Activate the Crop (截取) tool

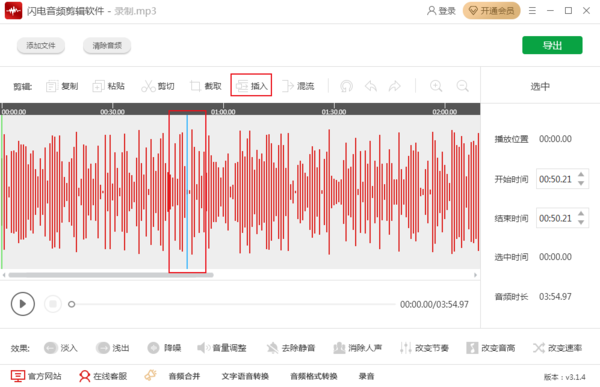[206, 86]
